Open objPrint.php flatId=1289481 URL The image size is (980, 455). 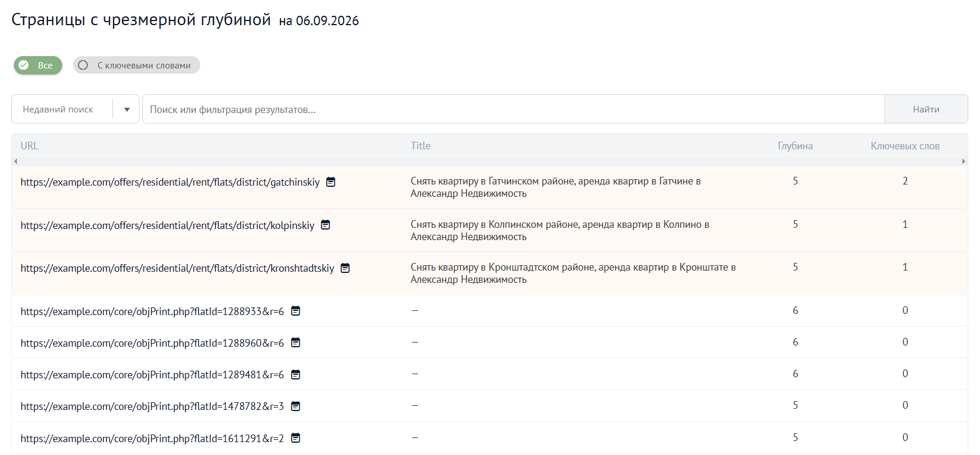click(152, 375)
